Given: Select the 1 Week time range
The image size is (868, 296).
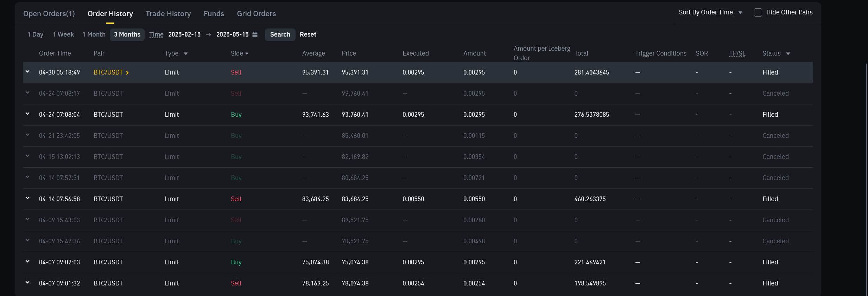Looking at the screenshot, I should pos(63,34).
